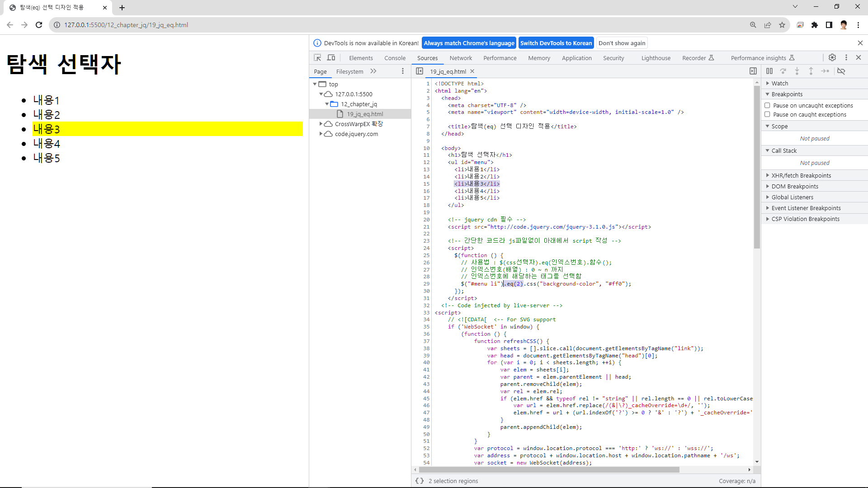Click Don't show again button
868x488 pixels.
(622, 43)
